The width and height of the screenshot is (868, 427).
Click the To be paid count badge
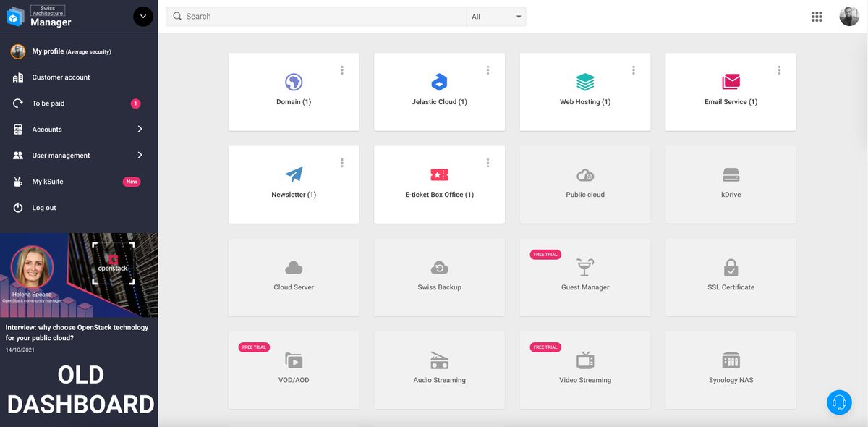point(135,103)
